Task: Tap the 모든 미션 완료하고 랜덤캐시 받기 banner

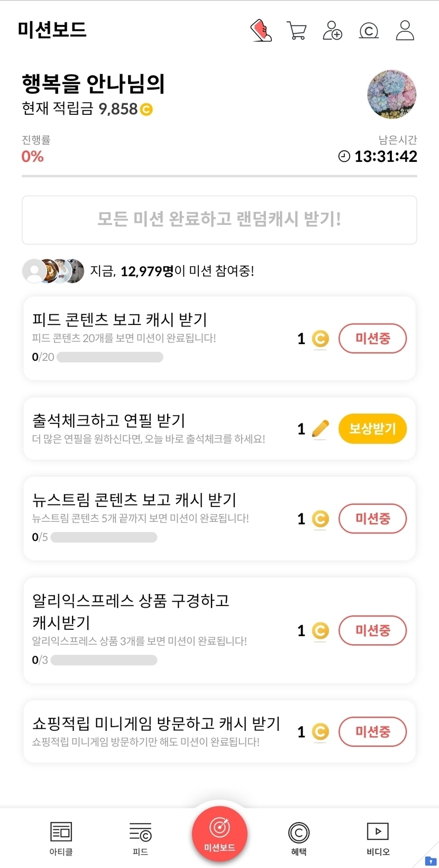Action: 219,220
